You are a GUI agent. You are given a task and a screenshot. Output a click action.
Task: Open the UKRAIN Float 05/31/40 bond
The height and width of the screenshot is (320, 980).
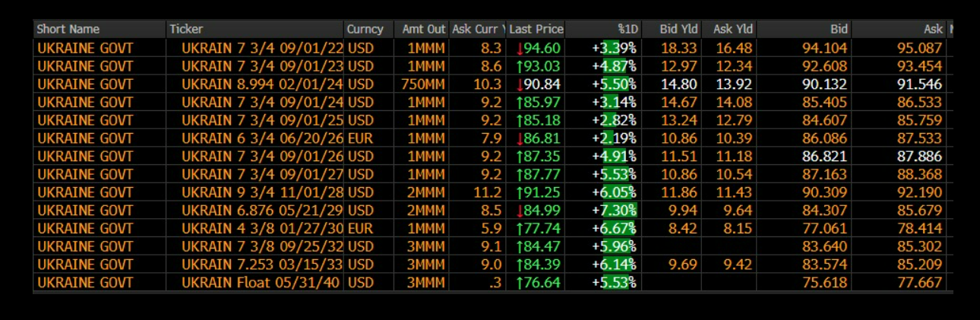click(x=262, y=283)
